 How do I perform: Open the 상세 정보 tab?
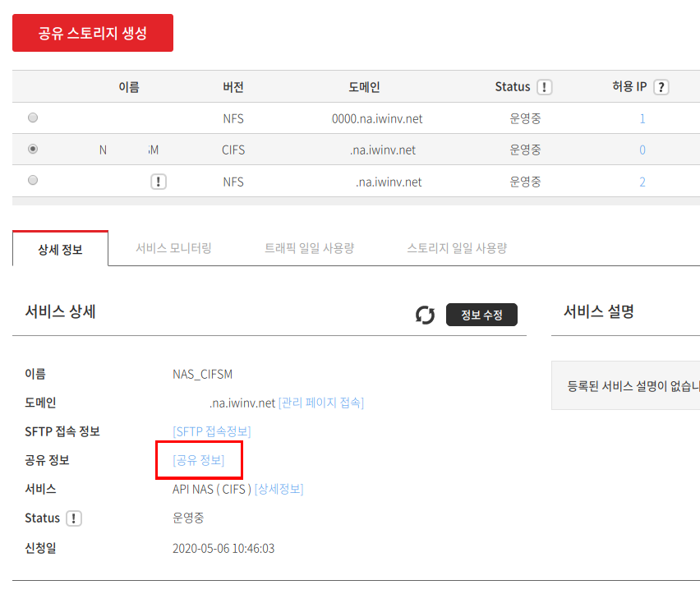pyautogui.click(x=60, y=249)
